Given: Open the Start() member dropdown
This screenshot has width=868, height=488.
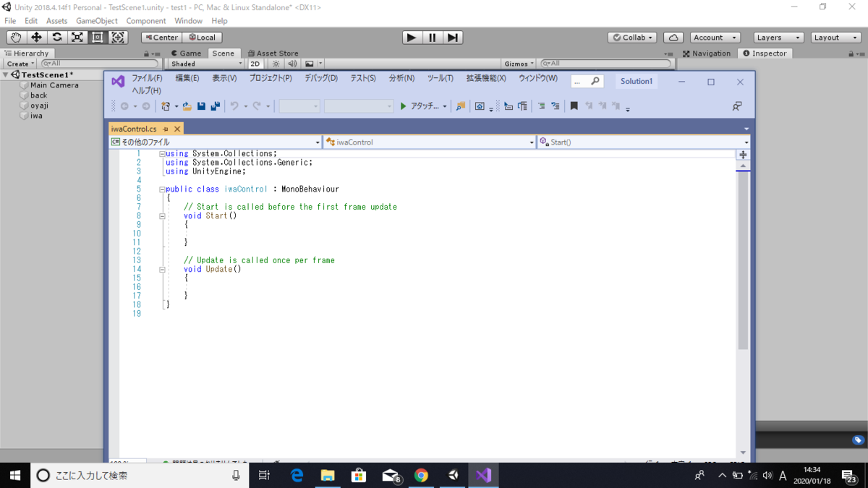Looking at the screenshot, I should (644, 142).
